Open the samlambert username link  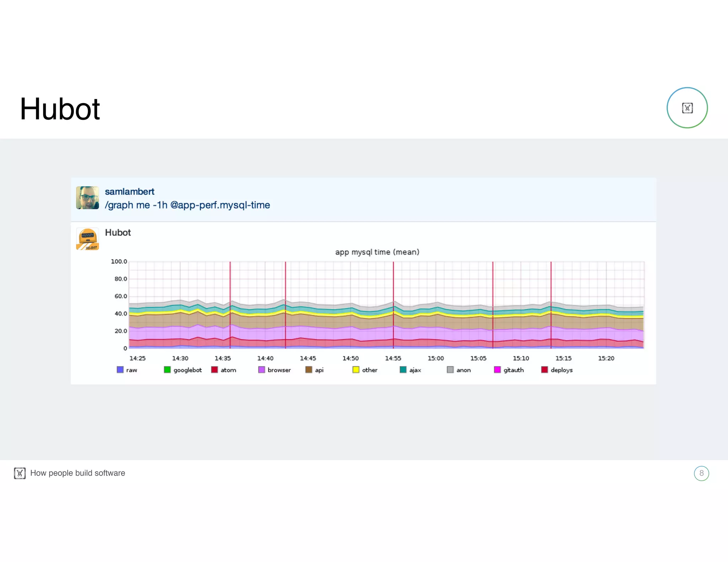129,191
